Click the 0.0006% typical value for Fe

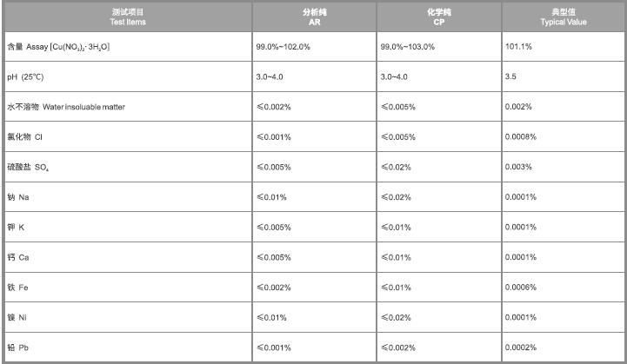click(x=522, y=288)
